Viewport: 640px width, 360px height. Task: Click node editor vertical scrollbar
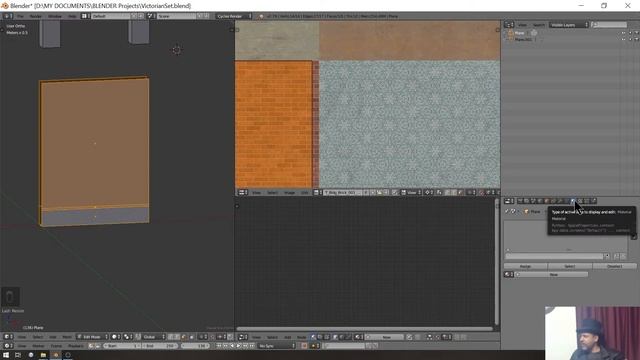(497, 261)
